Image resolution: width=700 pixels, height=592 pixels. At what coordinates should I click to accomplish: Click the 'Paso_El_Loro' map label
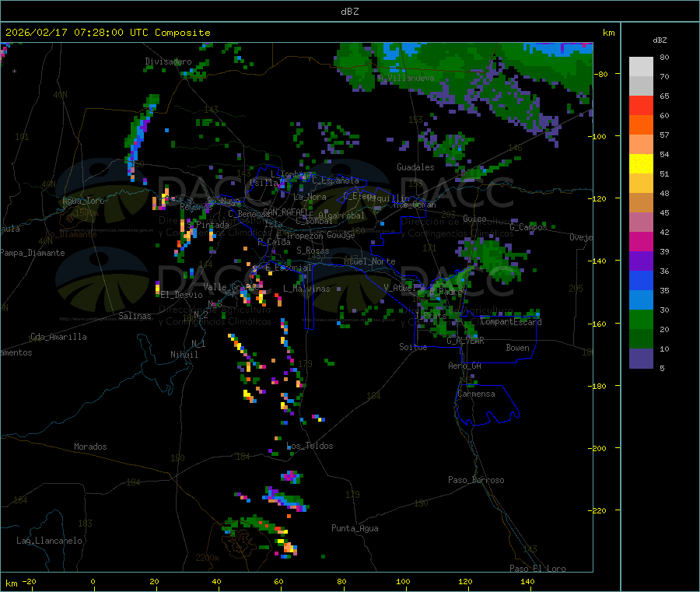[537, 569]
